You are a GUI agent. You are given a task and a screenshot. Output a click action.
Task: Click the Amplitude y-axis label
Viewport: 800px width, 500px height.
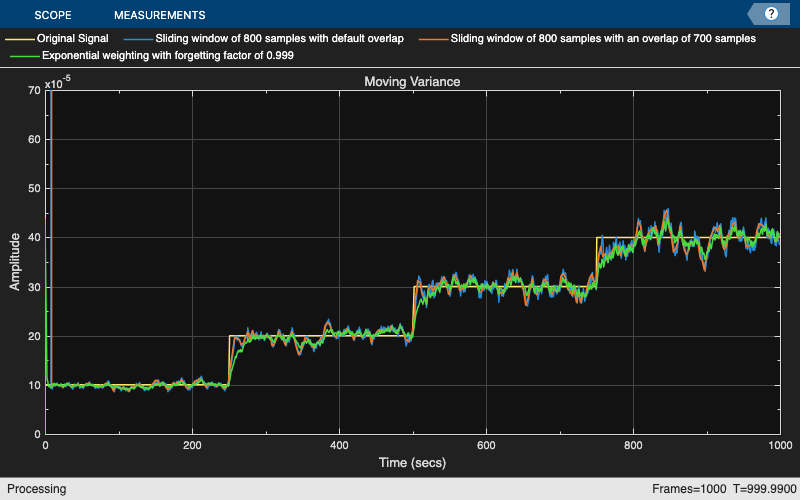tap(14, 262)
